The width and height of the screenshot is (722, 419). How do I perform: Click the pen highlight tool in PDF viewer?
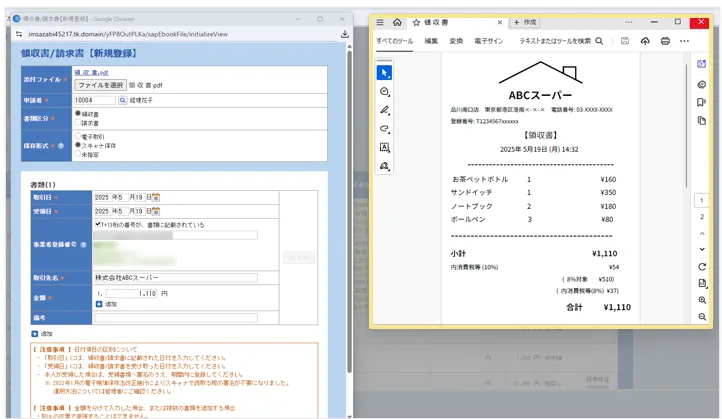pos(385,110)
